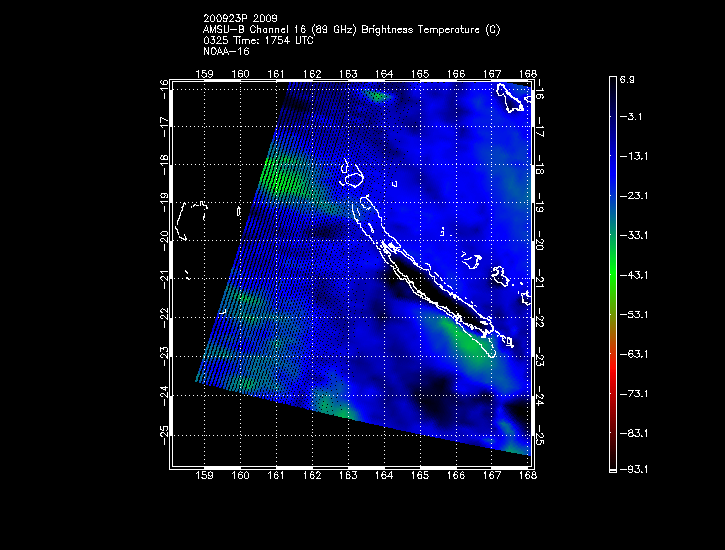Select the "AMSU-B Channel 16 (89 GHz) Brightness Temperature (C)" heading
This screenshot has width=725, height=550.
pyautogui.click(x=351, y=30)
